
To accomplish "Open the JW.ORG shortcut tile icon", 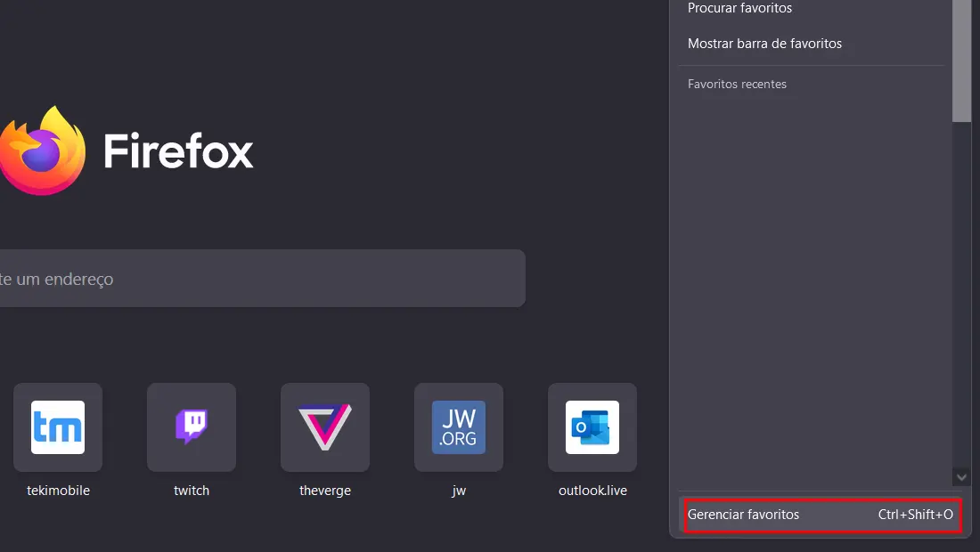I will (x=459, y=427).
